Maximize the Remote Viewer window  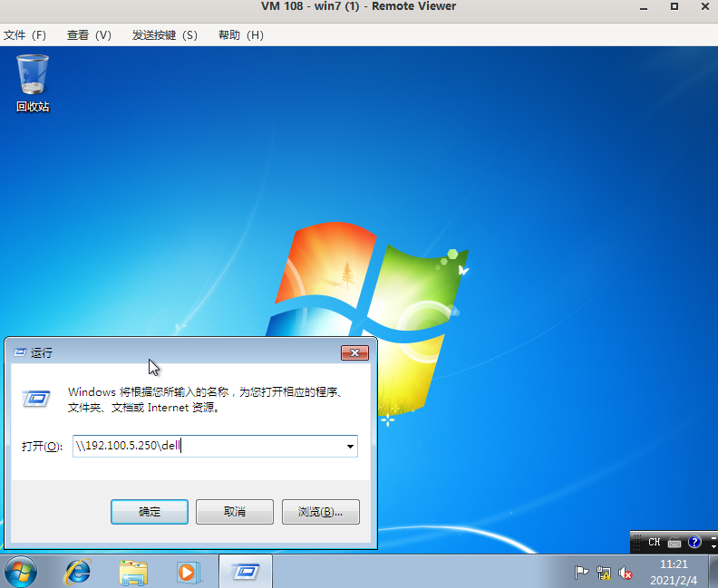pos(674,6)
